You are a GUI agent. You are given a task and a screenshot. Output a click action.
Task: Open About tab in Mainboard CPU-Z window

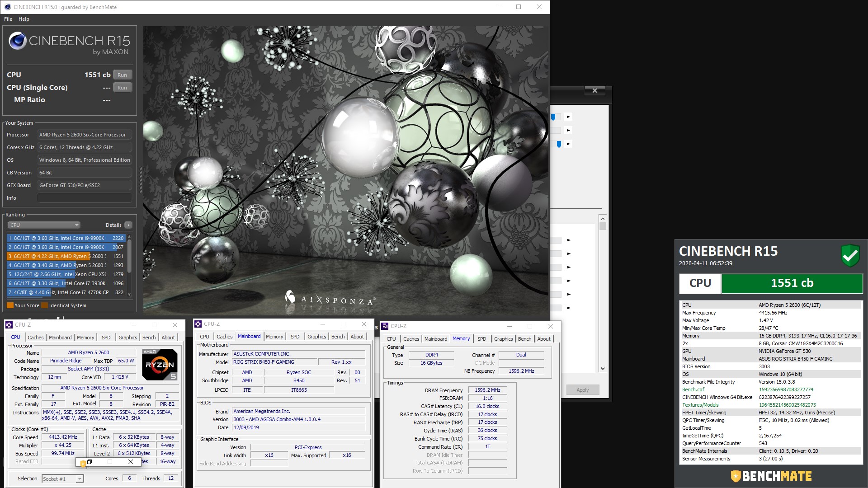point(357,337)
